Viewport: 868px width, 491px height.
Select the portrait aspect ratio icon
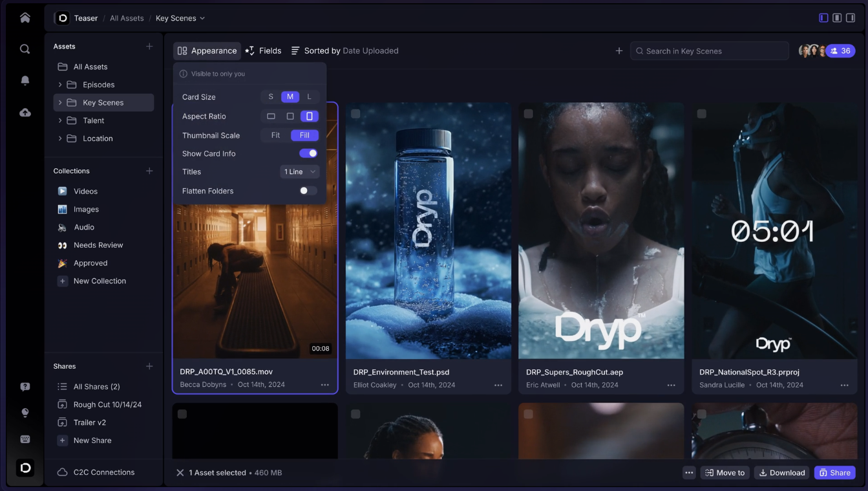[x=309, y=116]
